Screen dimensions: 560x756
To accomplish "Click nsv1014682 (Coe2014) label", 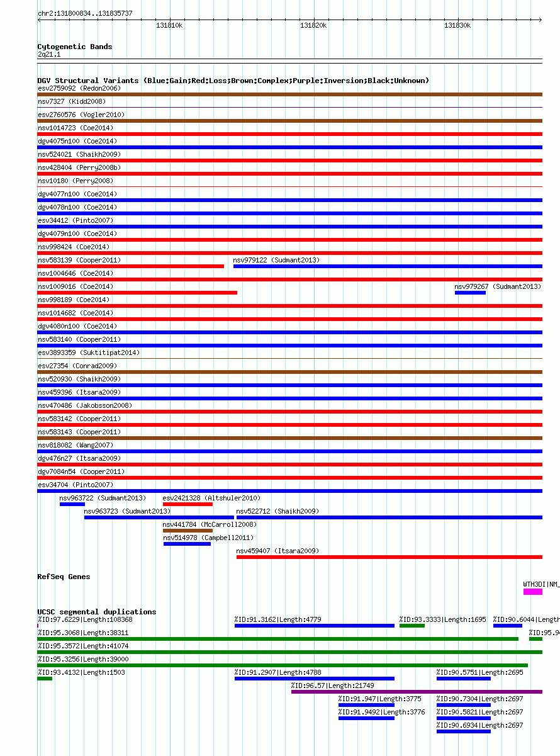I will (x=76, y=313).
